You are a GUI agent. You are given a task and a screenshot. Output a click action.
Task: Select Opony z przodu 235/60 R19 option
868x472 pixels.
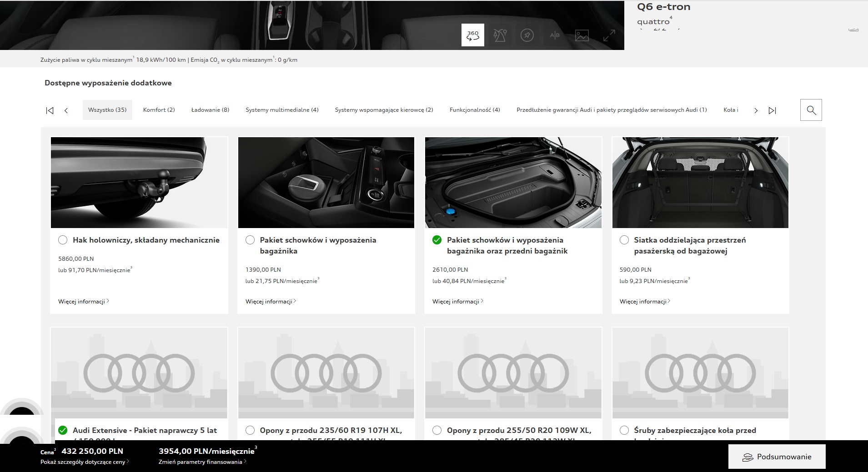[250, 430]
